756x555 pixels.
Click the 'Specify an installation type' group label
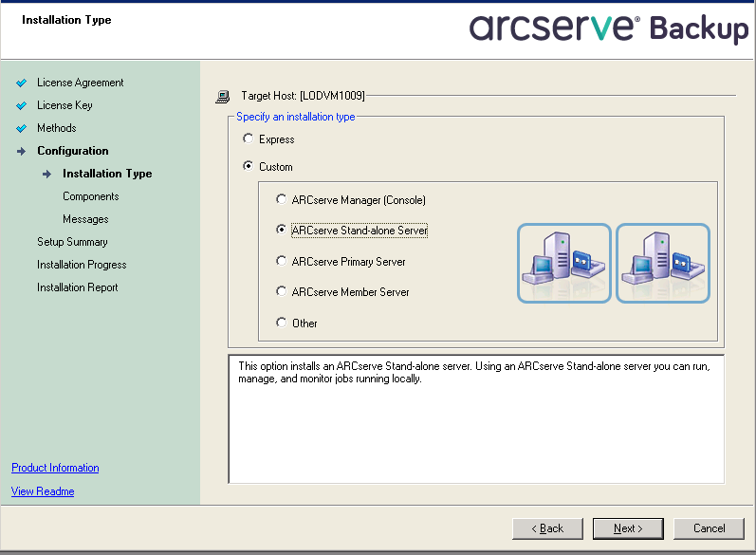click(296, 117)
